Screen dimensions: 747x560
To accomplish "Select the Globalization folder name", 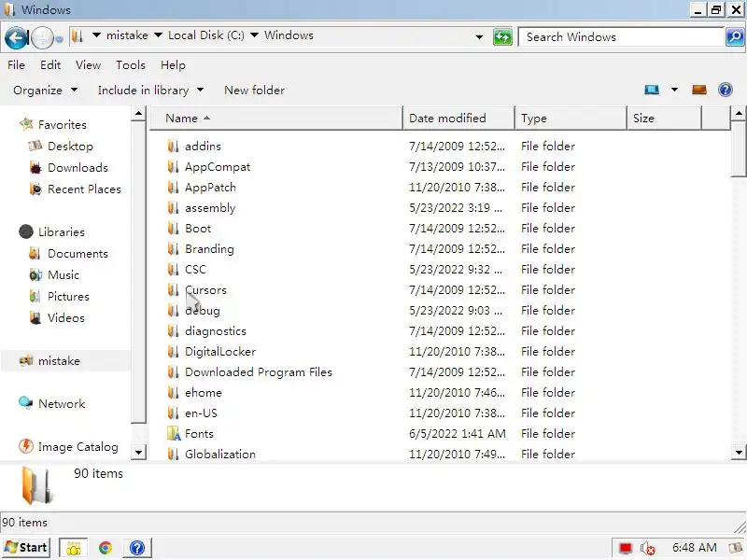I will click(x=220, y=454).
